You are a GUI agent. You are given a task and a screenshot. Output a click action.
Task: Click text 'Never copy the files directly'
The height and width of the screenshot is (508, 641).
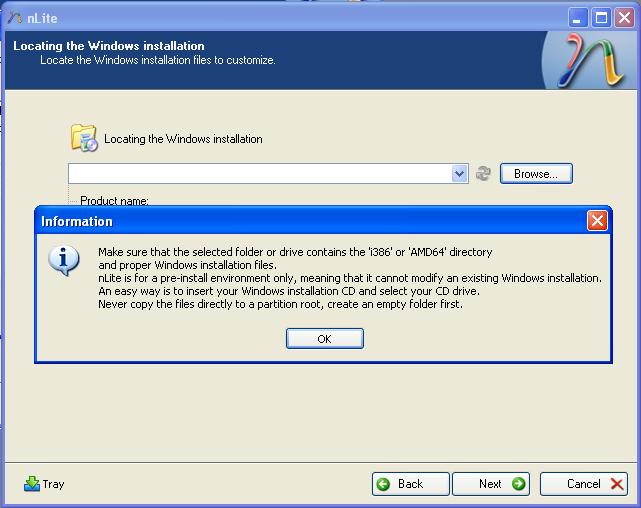point(166,304)
